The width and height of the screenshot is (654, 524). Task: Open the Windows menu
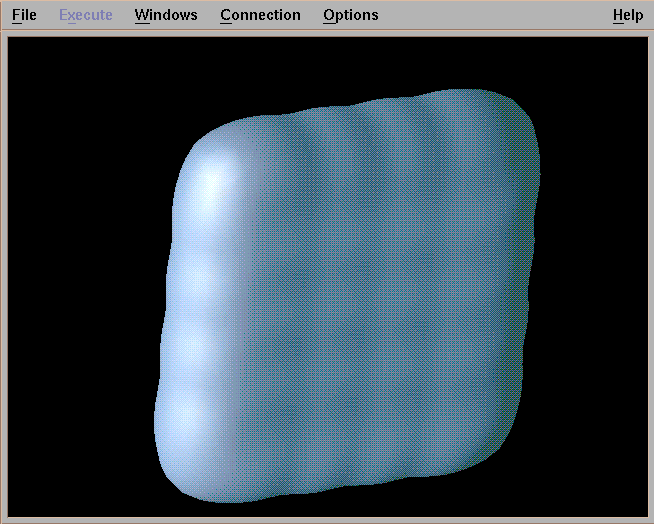tap(166, 15)
